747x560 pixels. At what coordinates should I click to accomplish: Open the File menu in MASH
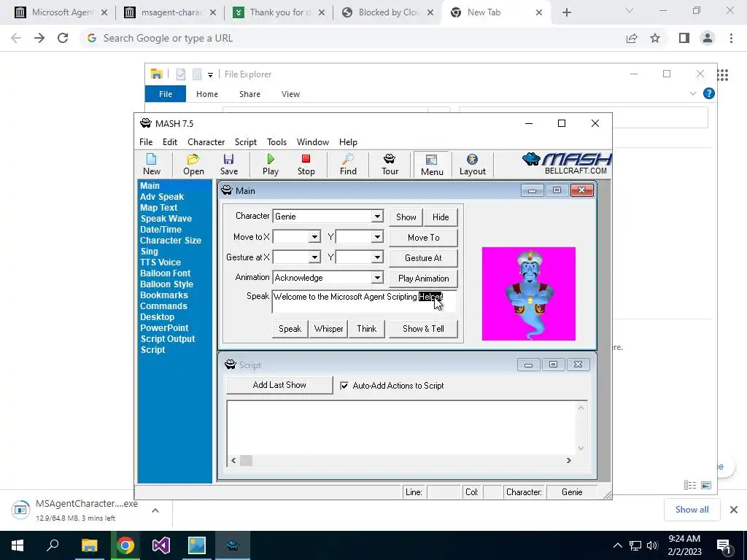click(146, 142)
